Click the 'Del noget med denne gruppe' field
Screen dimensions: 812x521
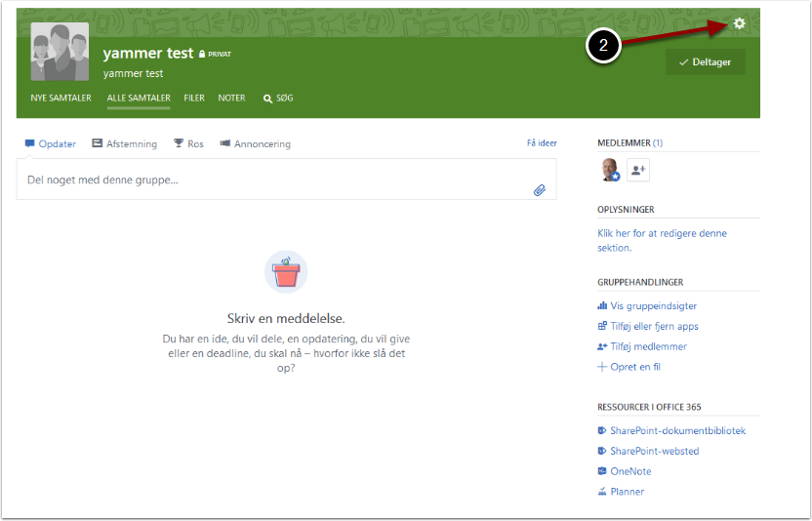[x=286, y=180]
